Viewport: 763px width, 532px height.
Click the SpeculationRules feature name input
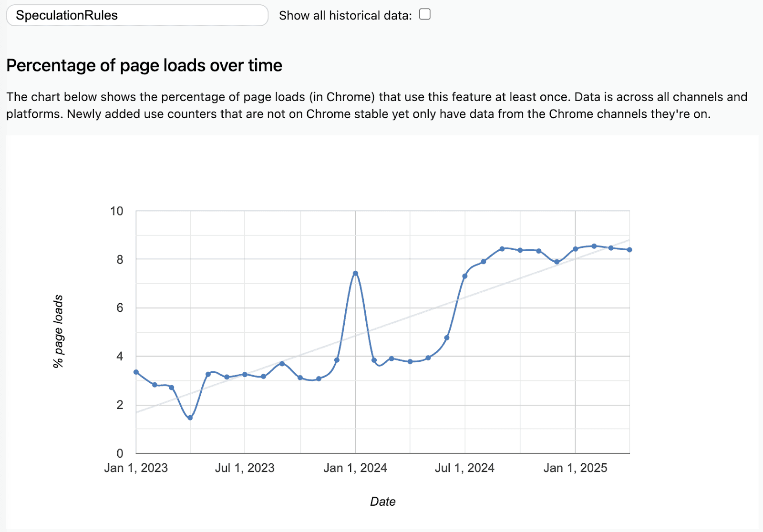pyautogui.click(x=136, y=15)
